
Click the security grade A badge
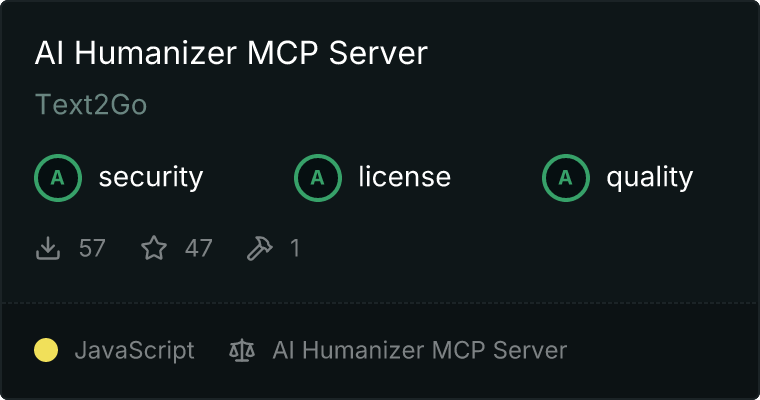coord(58,178)
